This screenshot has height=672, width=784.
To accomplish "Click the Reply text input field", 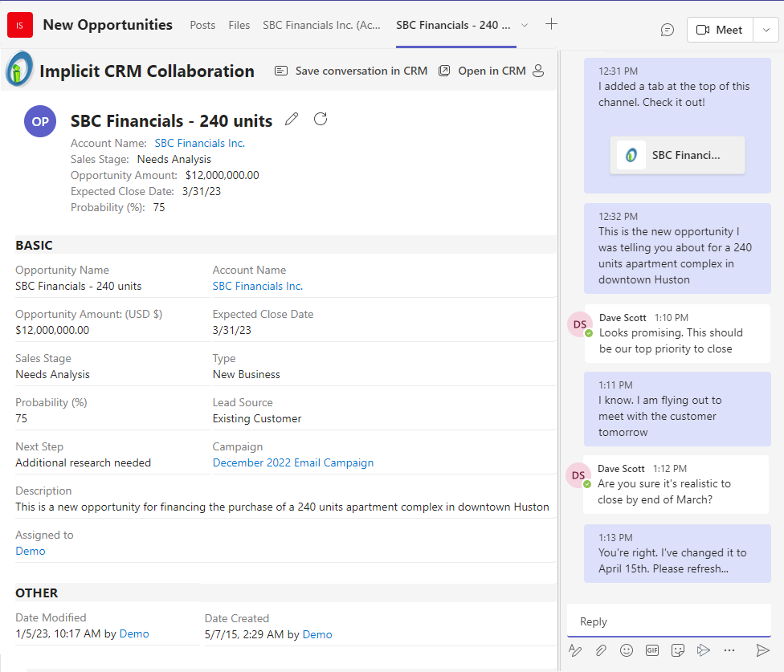I will pos(668,621).
